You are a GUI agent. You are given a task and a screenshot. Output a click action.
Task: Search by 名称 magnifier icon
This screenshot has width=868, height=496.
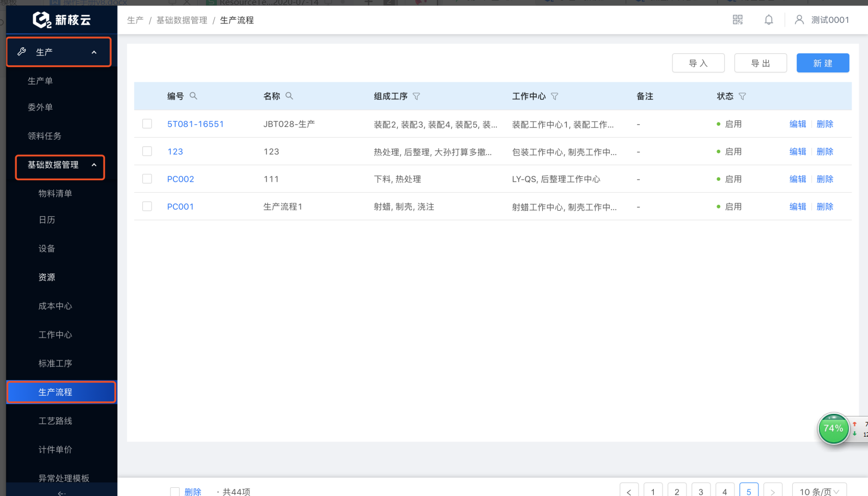click(x=289, y=96)
